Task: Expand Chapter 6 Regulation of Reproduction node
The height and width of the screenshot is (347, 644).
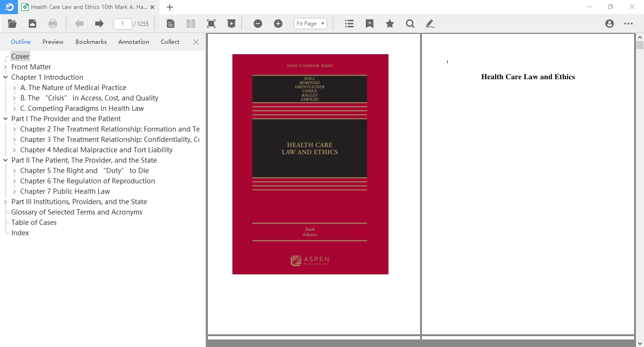Action: click(x=15, y=181)
